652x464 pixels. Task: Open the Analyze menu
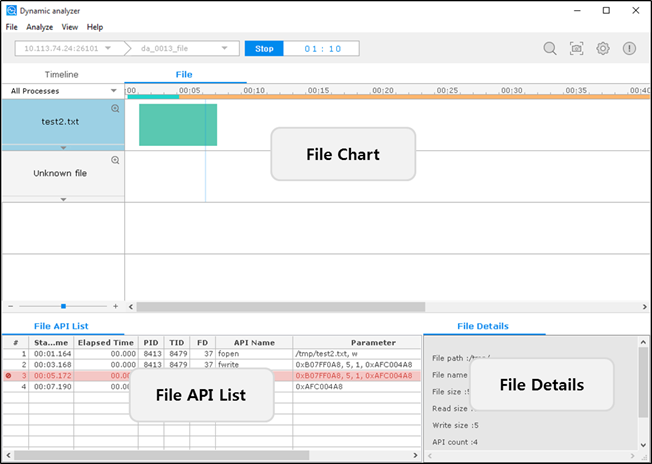point(40,27)
